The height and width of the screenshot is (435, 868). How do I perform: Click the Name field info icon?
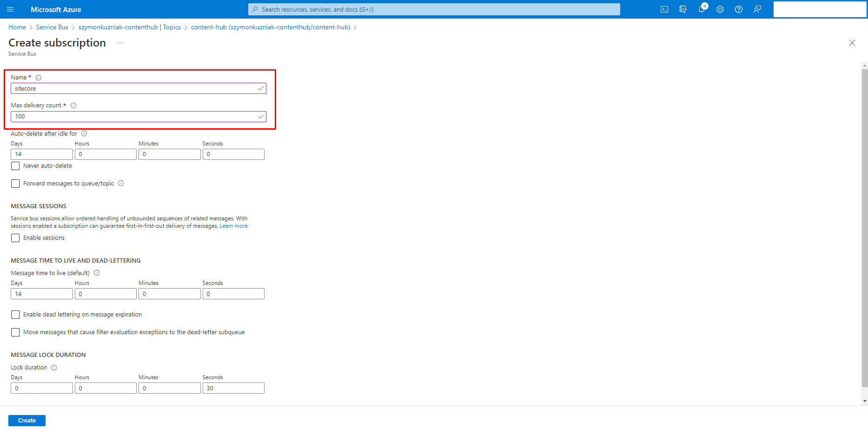(39, 78)
